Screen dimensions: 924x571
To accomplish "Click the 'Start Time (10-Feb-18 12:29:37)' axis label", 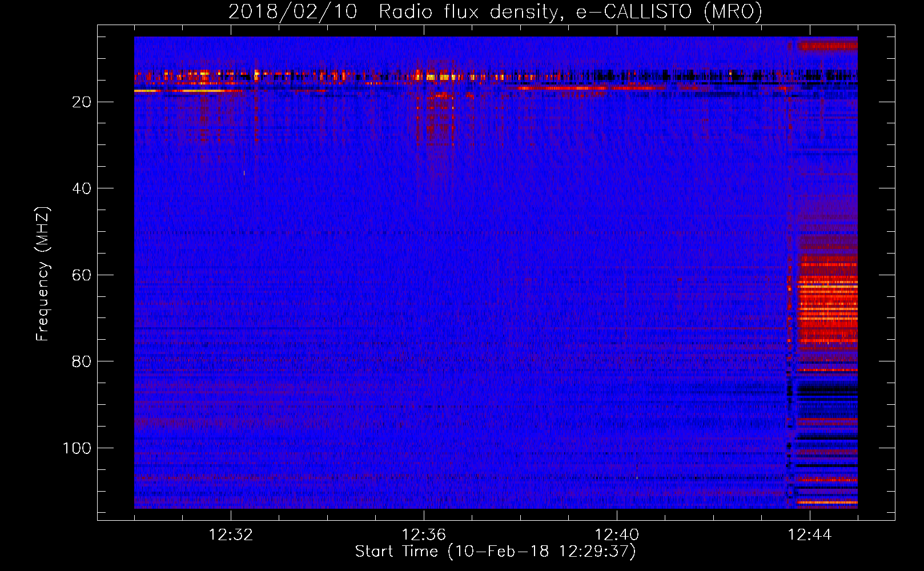I will point(495,552).
